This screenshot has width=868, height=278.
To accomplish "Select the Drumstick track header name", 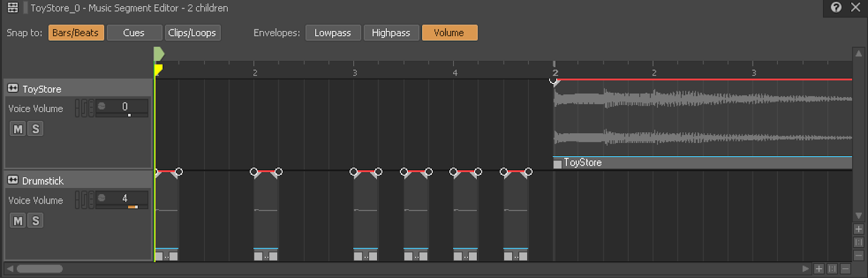I will 43,180.
